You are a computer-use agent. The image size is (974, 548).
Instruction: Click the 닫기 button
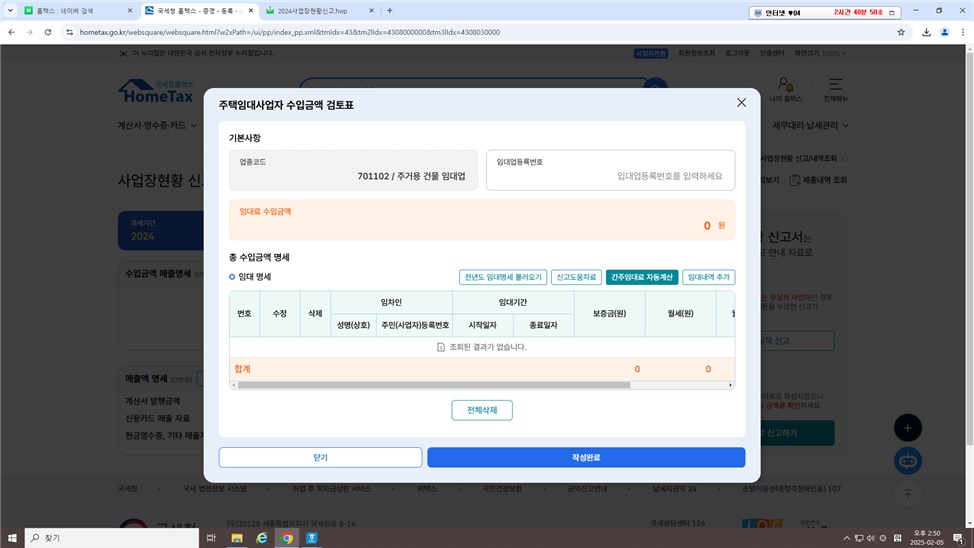pos(321,457)
